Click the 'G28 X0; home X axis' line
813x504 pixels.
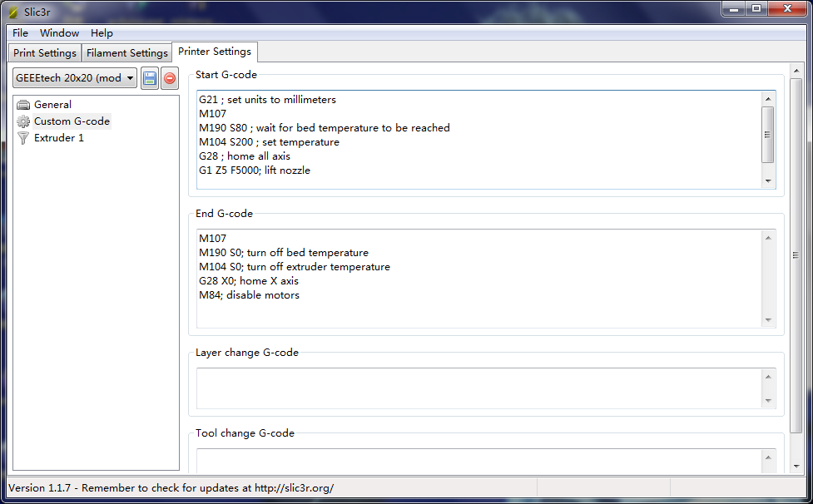click(x=249, y=281)
